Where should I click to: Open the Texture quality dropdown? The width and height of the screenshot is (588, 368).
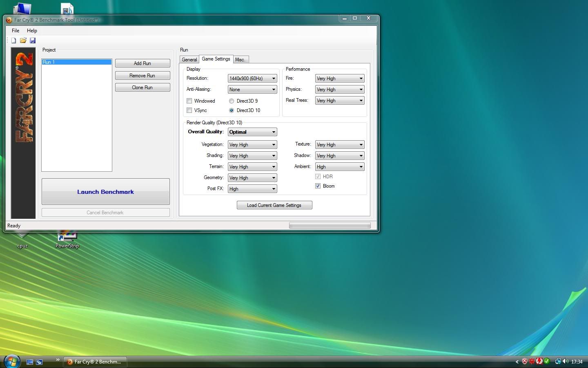pos(340,145)
